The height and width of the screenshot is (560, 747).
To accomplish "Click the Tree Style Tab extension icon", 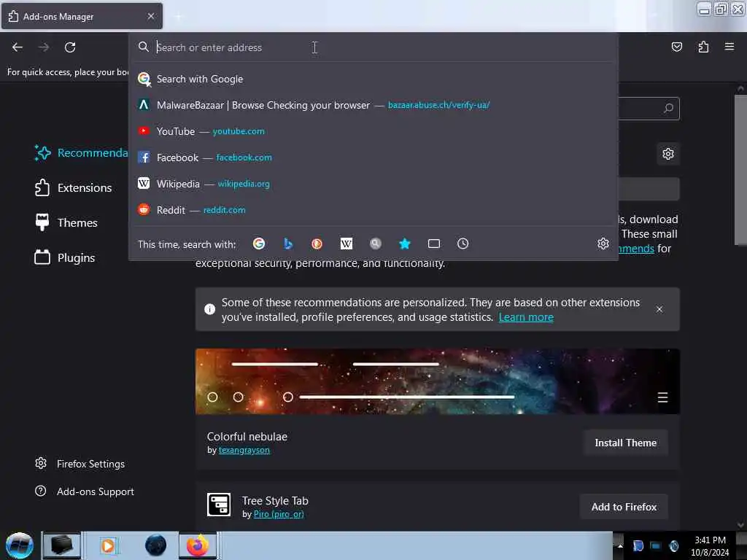I will click(219, 505).
